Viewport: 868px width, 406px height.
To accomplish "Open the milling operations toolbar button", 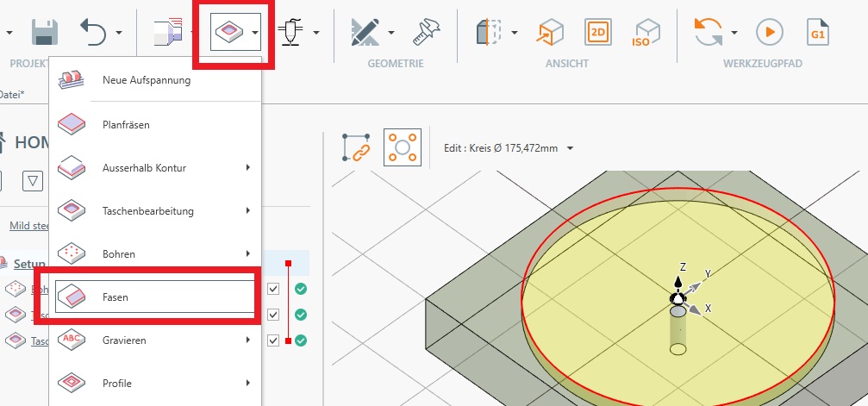I will (228, 33).
